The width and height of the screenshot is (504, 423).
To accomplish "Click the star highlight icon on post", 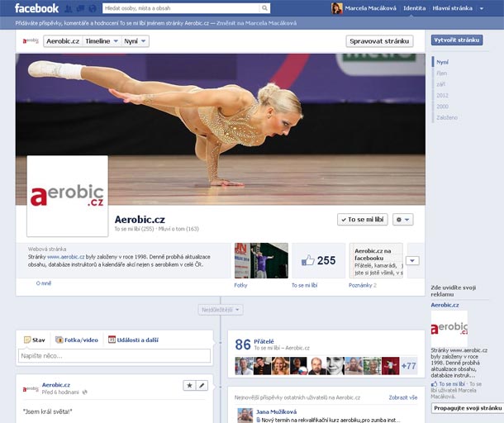I will (x=190, y=385).
